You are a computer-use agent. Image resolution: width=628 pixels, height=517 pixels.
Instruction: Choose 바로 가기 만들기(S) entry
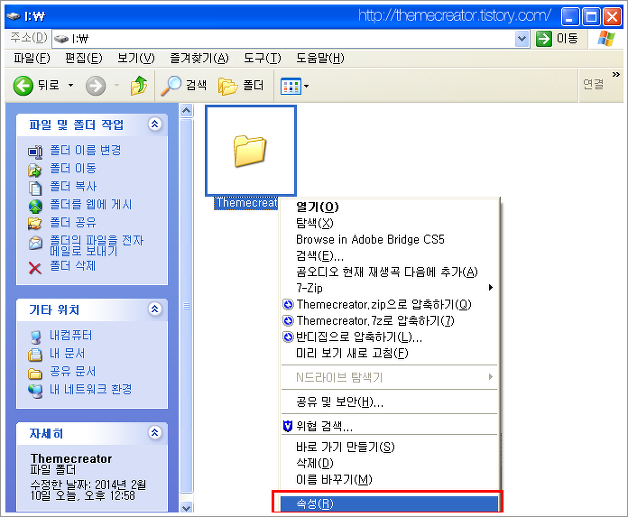pyautogui.click(x=389, y=447)
